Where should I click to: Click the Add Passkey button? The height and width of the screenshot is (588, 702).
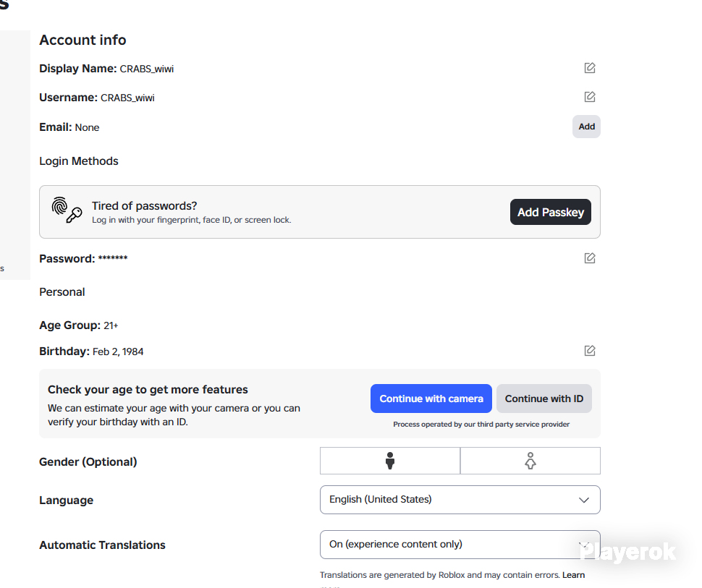[551, 212]
